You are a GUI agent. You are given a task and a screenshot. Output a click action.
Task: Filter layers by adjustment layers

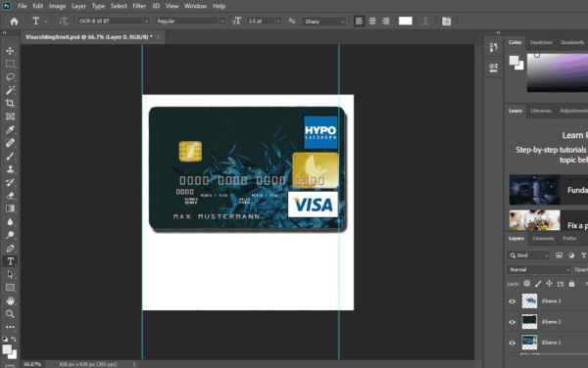coord(571,255)
